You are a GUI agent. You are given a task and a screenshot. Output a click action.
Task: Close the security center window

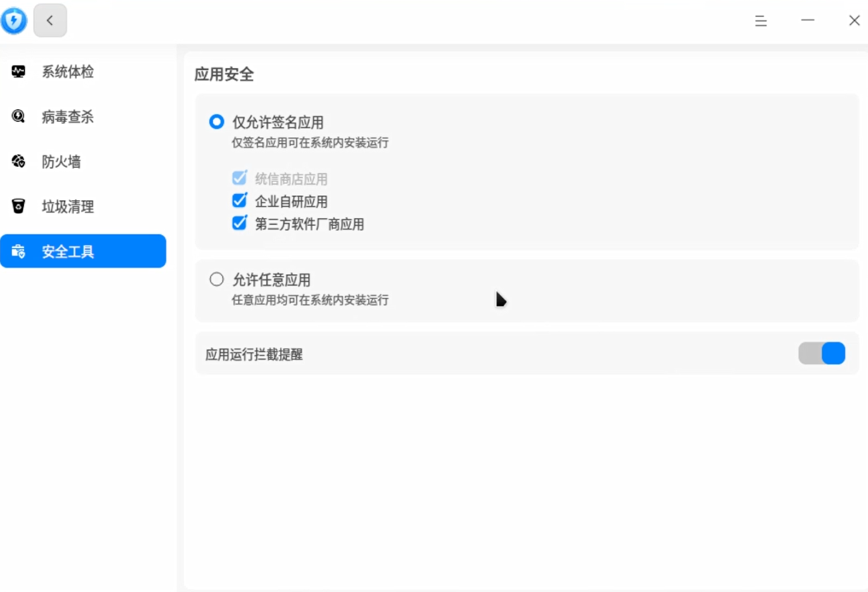tap(854, 21)
